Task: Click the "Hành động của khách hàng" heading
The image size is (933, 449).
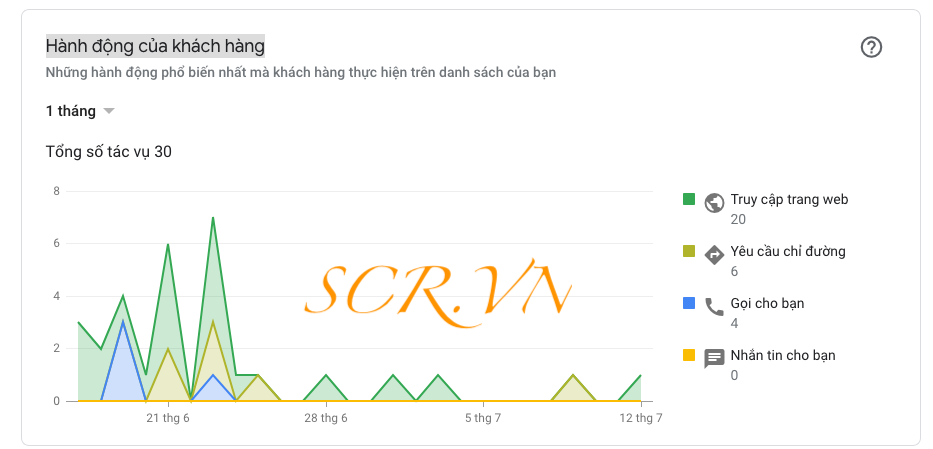Action: (x=155, y=46)
